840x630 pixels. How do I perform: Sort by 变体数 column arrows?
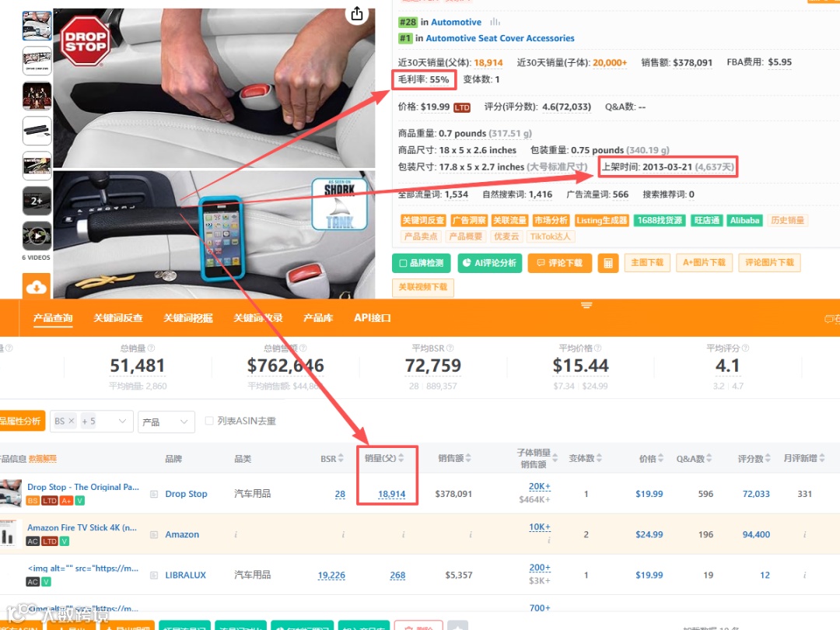(x=599, y=458)
